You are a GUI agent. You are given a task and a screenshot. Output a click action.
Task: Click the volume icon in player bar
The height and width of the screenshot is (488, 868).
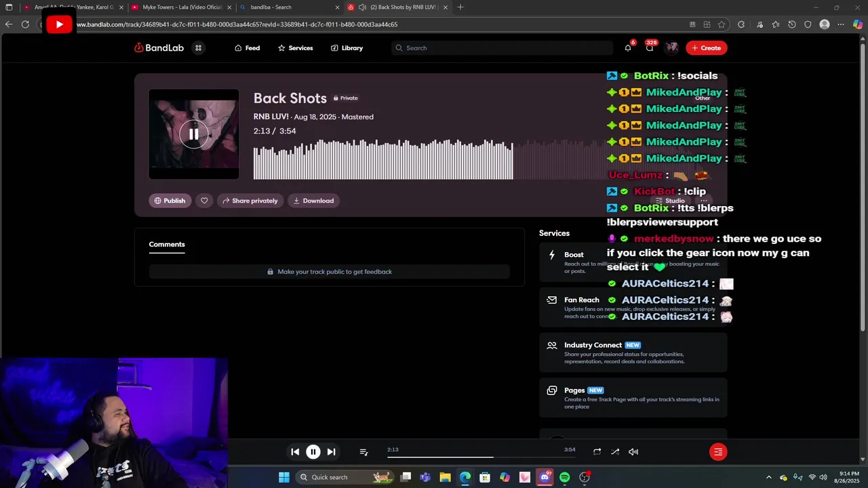tap(633, 452)
